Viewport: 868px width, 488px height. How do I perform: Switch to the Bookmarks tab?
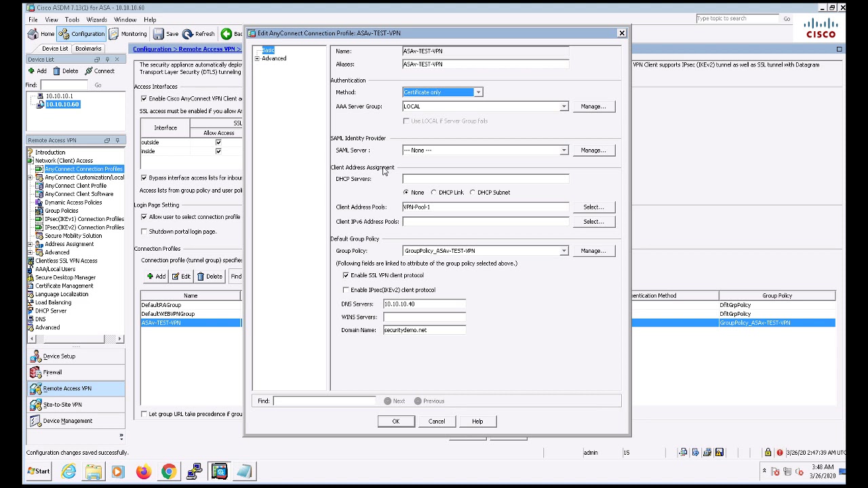[88, 49]
